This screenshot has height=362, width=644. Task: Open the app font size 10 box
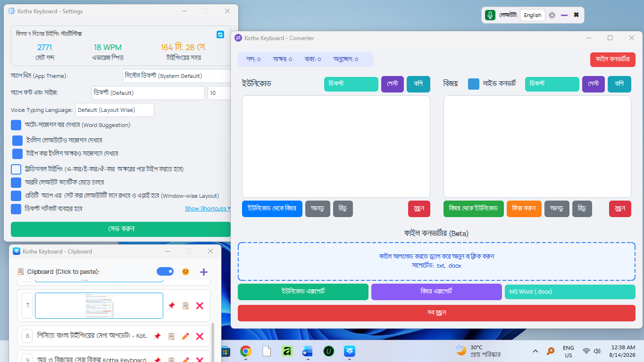219,93
